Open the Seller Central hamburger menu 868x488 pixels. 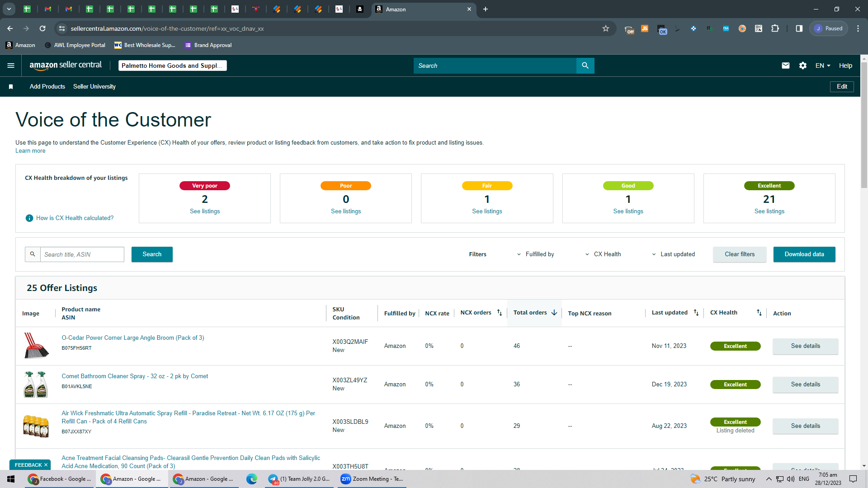[x=11, y=66]
